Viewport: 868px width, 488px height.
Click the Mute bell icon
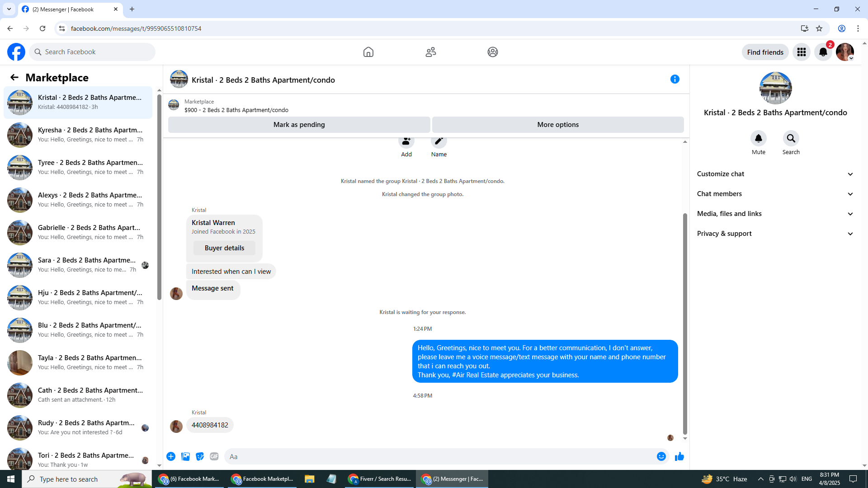(758, 138)
